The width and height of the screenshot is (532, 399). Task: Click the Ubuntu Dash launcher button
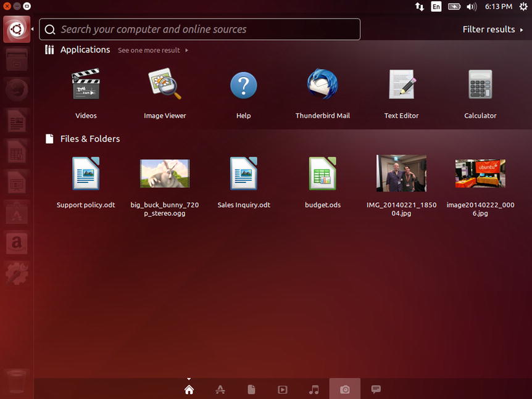click(x=17, y=29)
